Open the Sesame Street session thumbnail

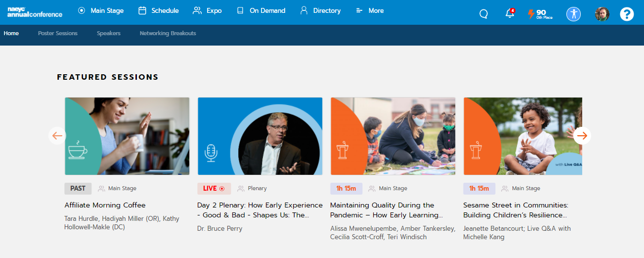523,136
